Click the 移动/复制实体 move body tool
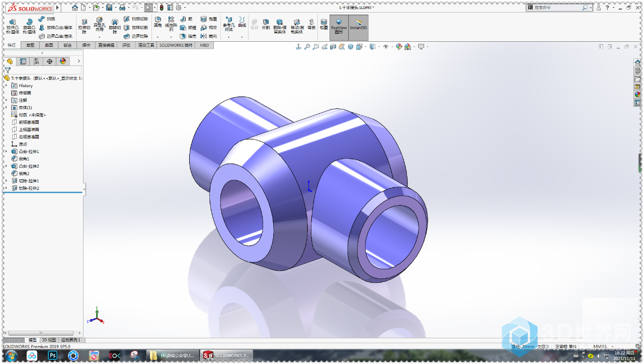 [297, 26]
